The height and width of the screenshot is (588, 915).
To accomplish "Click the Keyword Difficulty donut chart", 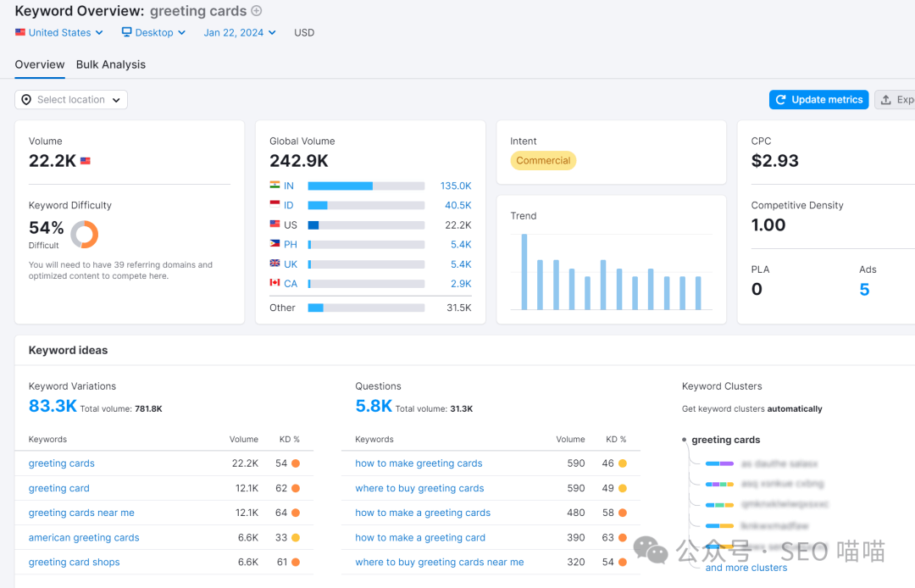I will (85, 235).
